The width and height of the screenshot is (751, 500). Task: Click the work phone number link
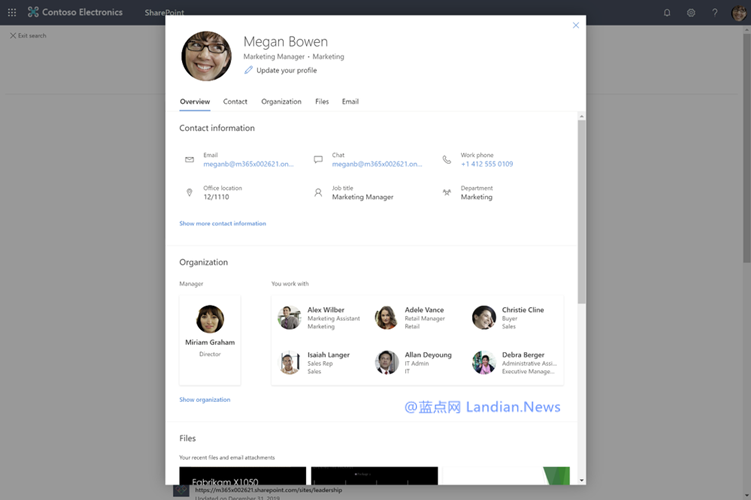pyautogui.click(x=486, y=164)
